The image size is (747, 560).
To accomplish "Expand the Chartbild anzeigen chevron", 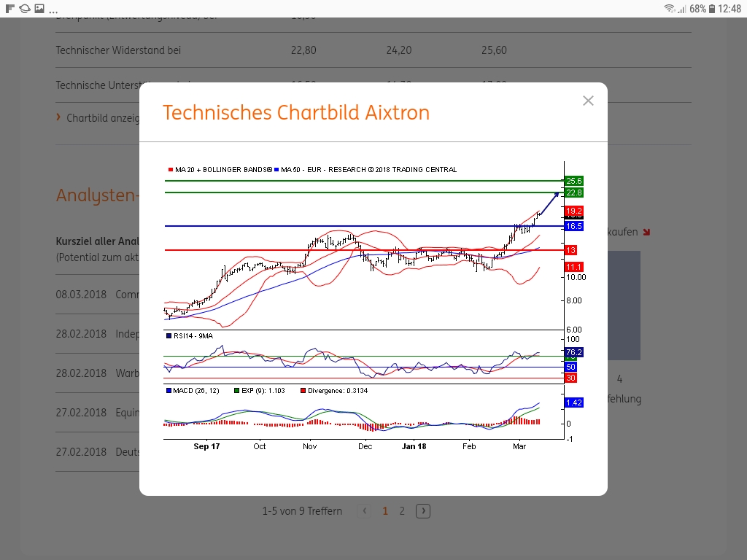I will (x=58, y=117).
